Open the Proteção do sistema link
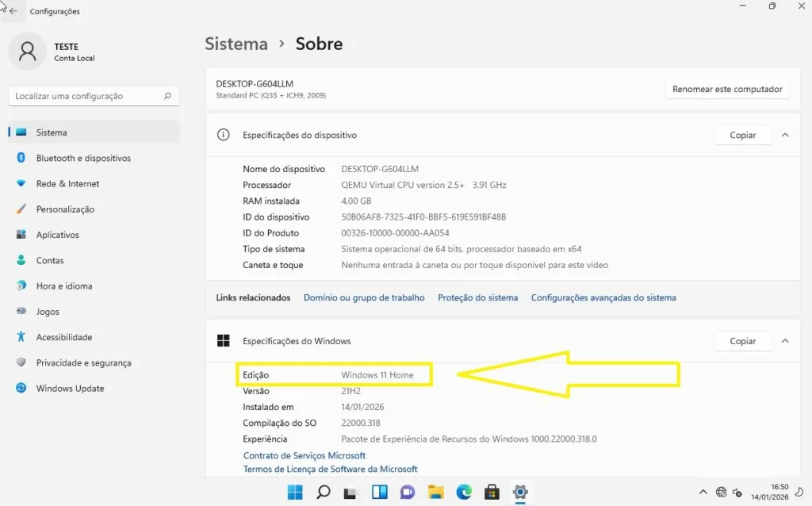The height and width of the screenshot is (506, 812). 477,297
